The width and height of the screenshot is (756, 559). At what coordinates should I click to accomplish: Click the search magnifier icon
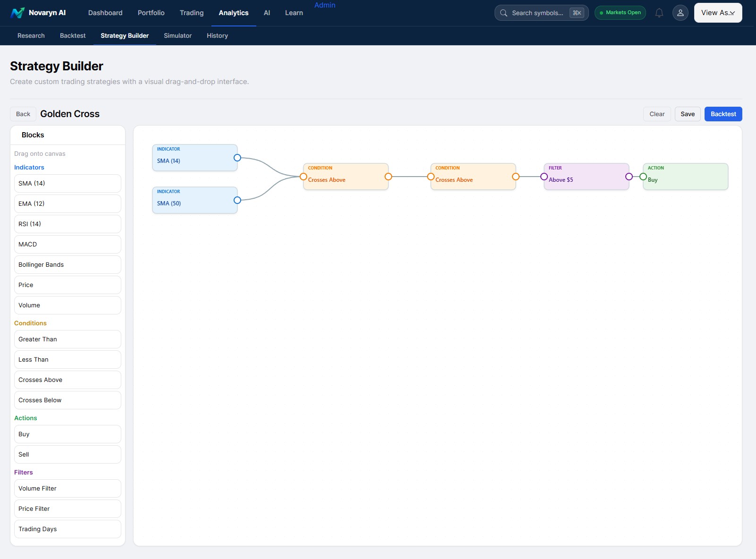click(x=503, y=13)
